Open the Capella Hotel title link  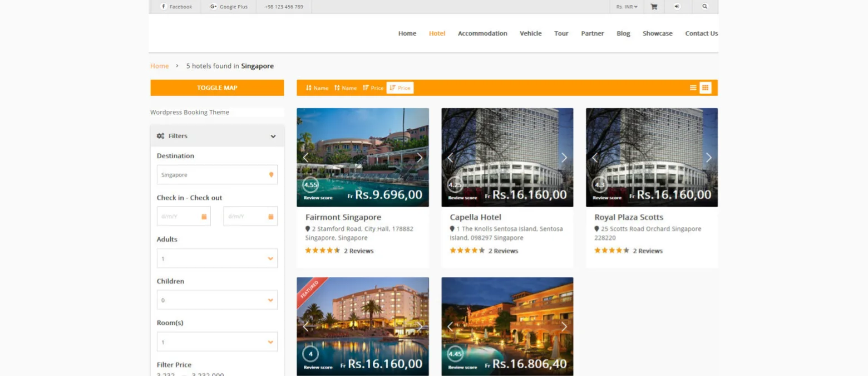[x=476, y=217]
